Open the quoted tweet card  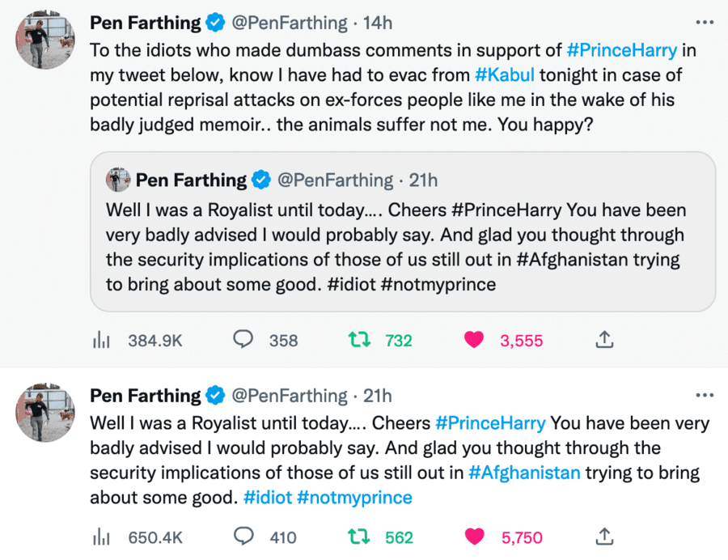pyautogui.click(x=402, y=243)
